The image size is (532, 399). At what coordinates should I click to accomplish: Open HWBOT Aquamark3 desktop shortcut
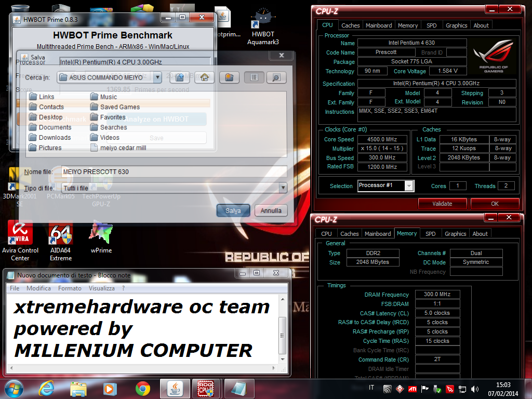[263, 27]
